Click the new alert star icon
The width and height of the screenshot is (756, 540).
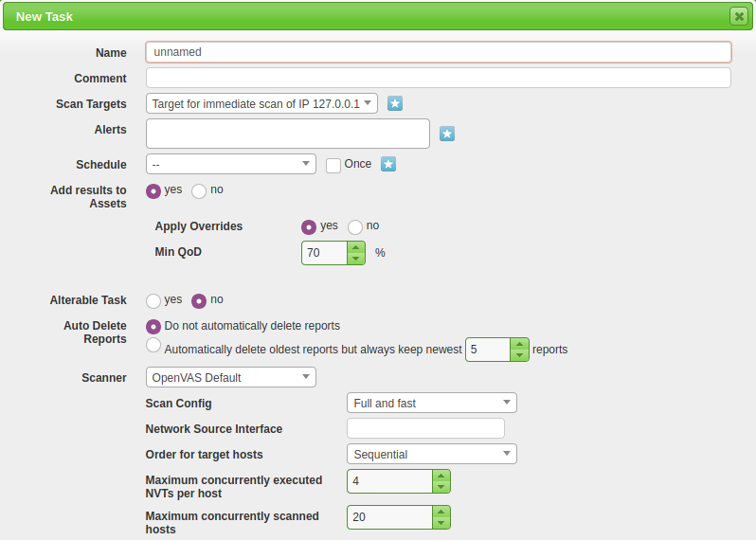pos(447,134)
